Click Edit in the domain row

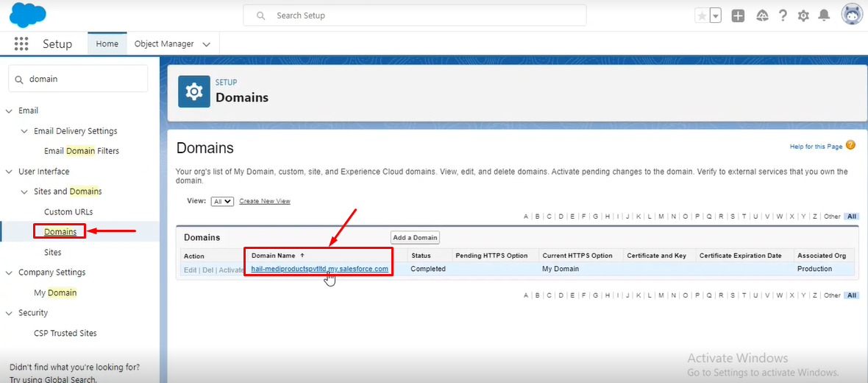coord(190,270)
